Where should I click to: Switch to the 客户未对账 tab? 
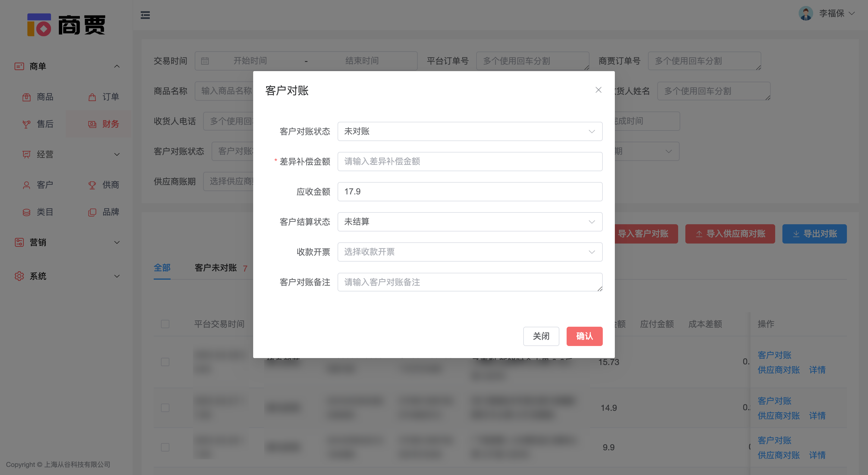[216, 268]
